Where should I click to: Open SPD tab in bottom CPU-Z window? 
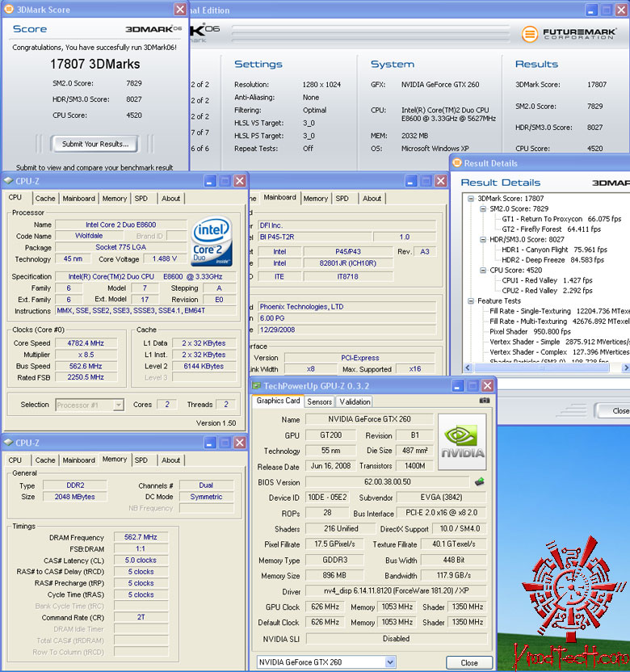coord(141,460)
